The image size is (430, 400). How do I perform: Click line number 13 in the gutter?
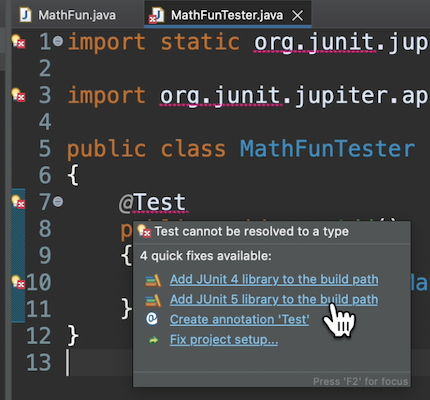point(39,362)
